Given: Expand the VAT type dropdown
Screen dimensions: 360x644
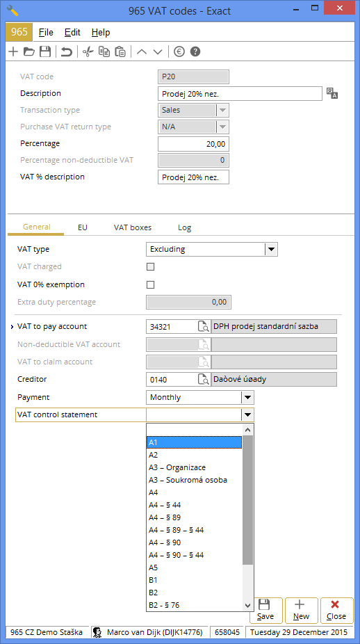Looking at the screenshot, I should 271,249.
